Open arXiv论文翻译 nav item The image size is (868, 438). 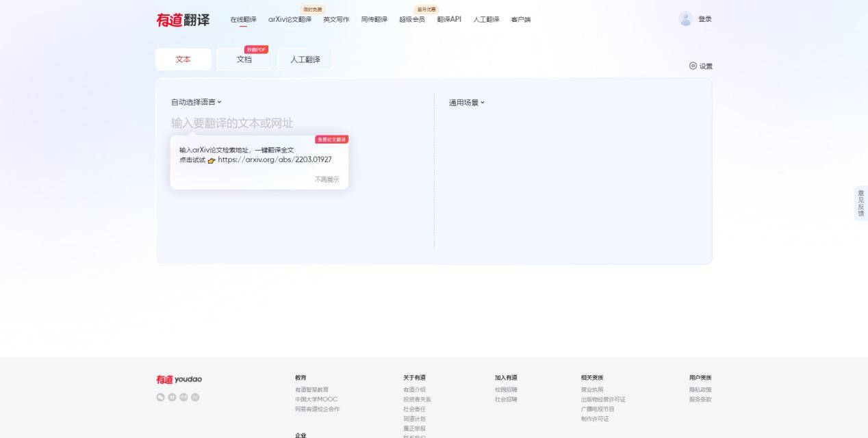coord(290,19)
